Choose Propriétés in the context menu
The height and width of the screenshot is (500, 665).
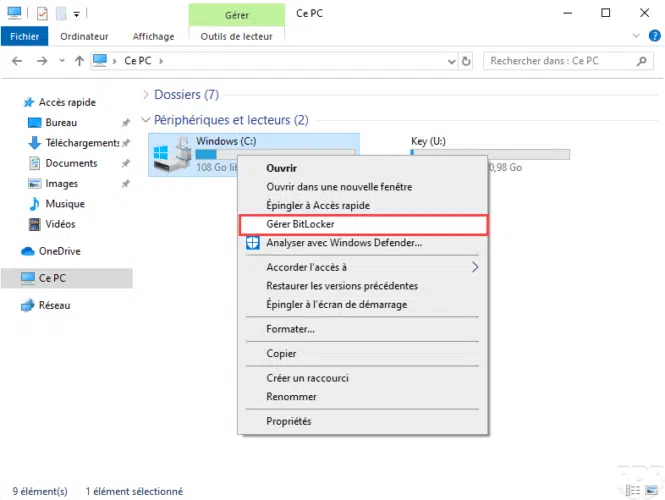[x=289, y=422]
